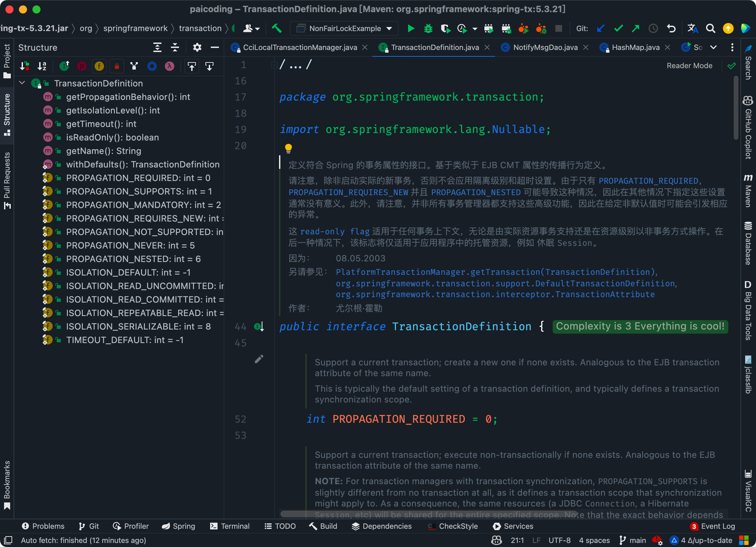The height and width of the screenshot is (547, 756).
Task: Open the Terminal tool window
Action: click(230, 526)
